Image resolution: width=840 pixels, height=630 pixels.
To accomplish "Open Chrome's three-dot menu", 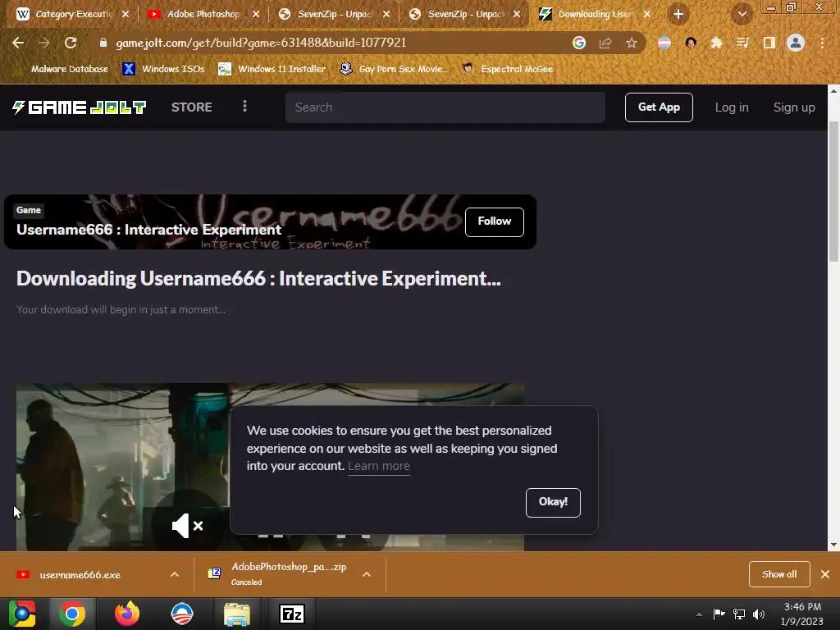I will pyautogui.click(x=822, y=43).
